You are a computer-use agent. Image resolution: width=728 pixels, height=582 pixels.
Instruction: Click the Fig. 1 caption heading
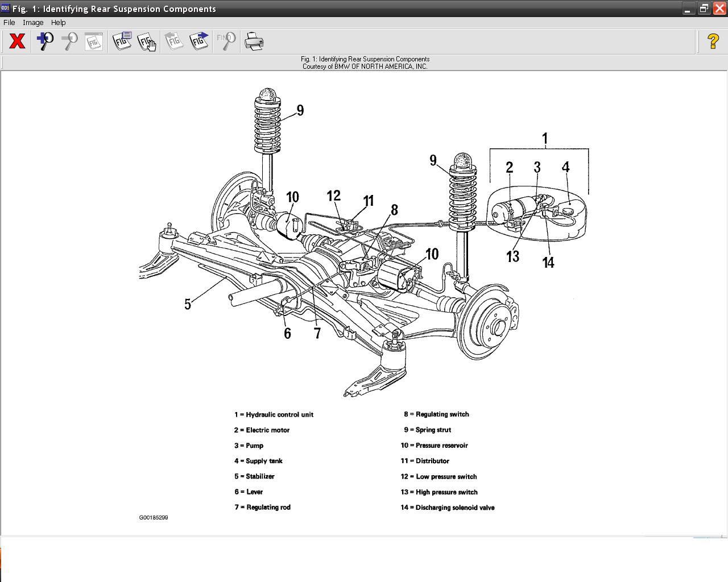click(365, 59)
